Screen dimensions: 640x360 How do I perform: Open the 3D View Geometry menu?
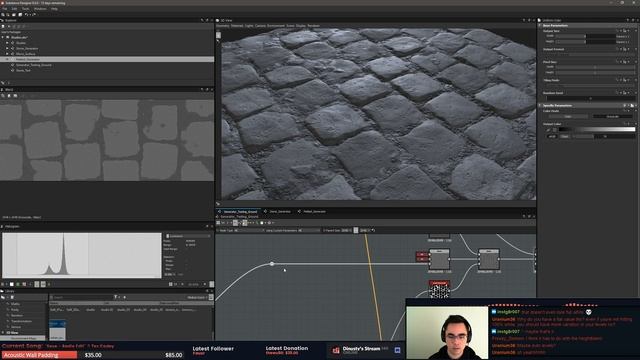(223, 26)
